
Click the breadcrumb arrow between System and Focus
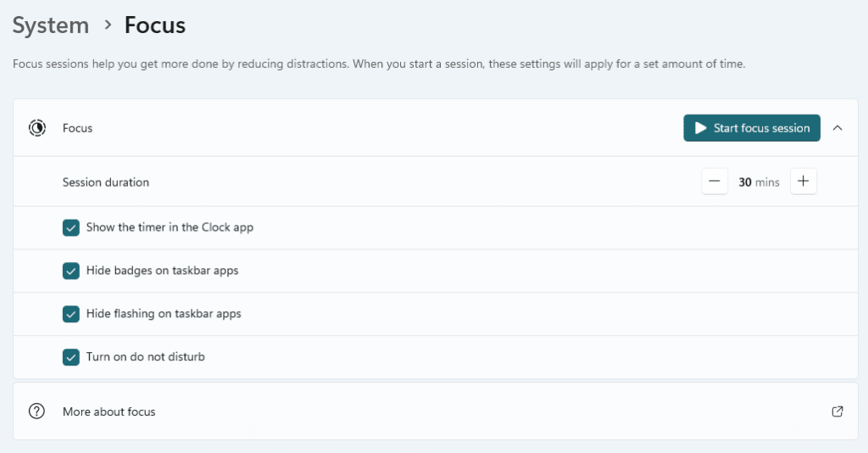(x=108, y=25)
